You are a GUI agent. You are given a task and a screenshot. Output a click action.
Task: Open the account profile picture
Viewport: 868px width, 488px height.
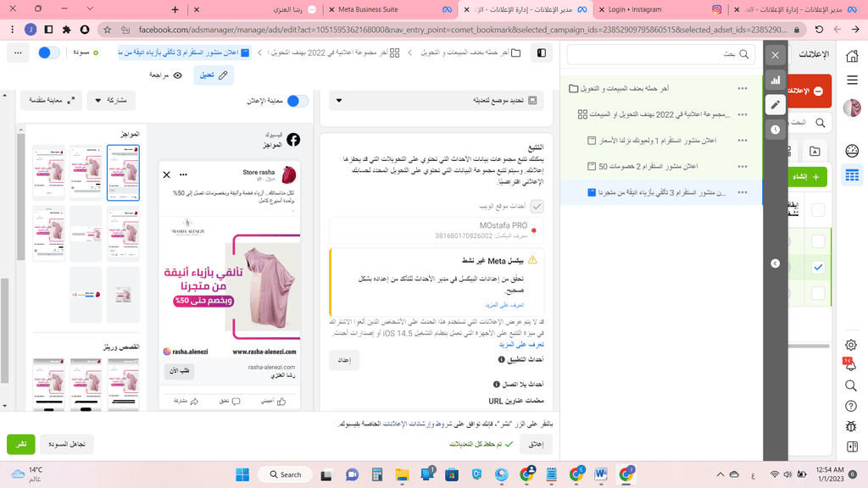[x=852, y=108]
